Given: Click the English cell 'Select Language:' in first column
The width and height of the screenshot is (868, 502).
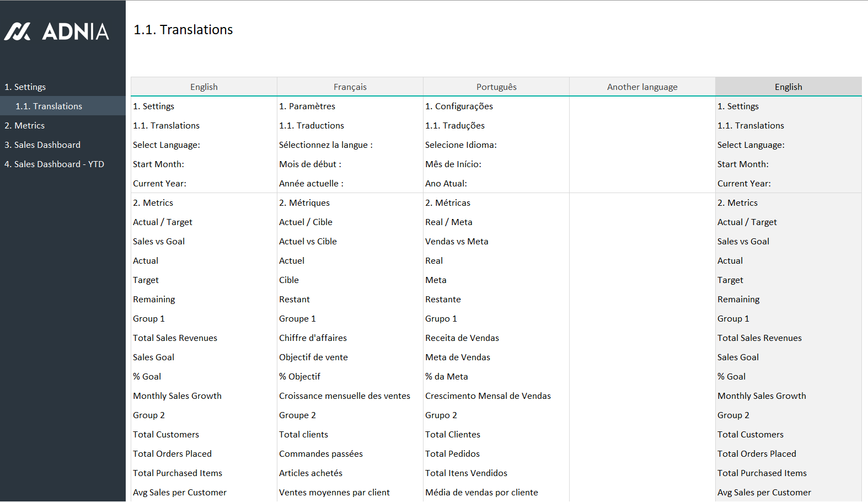Looking at the screenshot, I should (167, 145).
